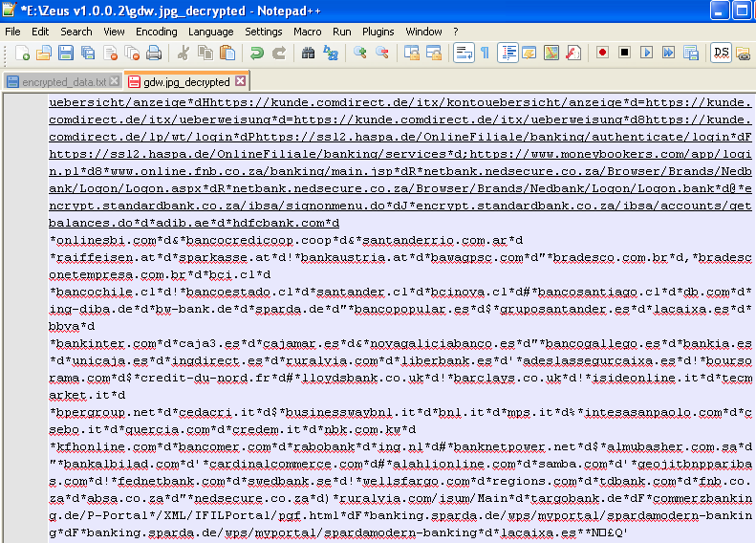Click the Open file folder icon

[x=44, y=53]
